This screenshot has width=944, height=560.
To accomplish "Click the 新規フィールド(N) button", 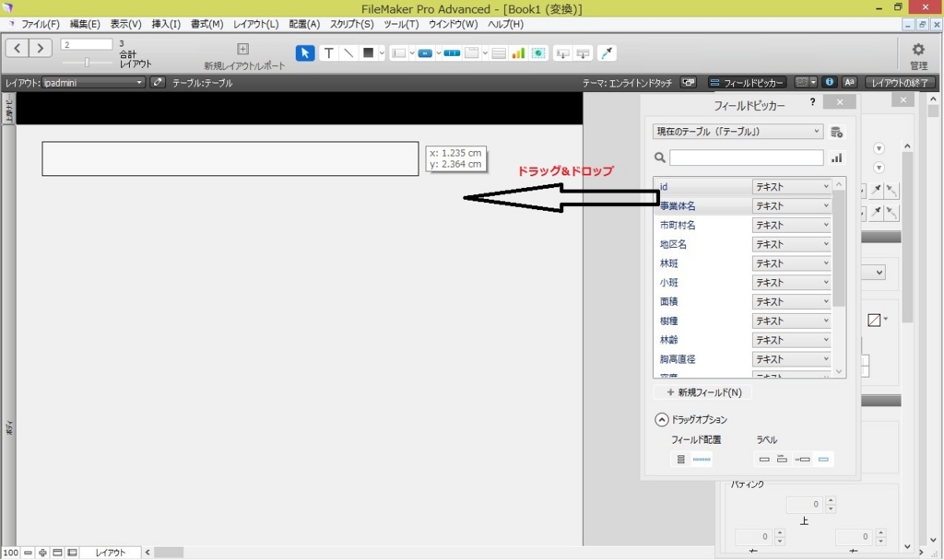I will [703, 392].
